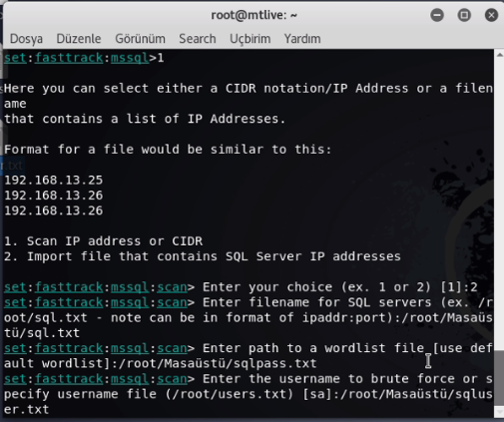The height and width of the screenshot is (422, 504).
Task: Click the terminal scrollbar thumb
Action: click(x=499, y=378)
